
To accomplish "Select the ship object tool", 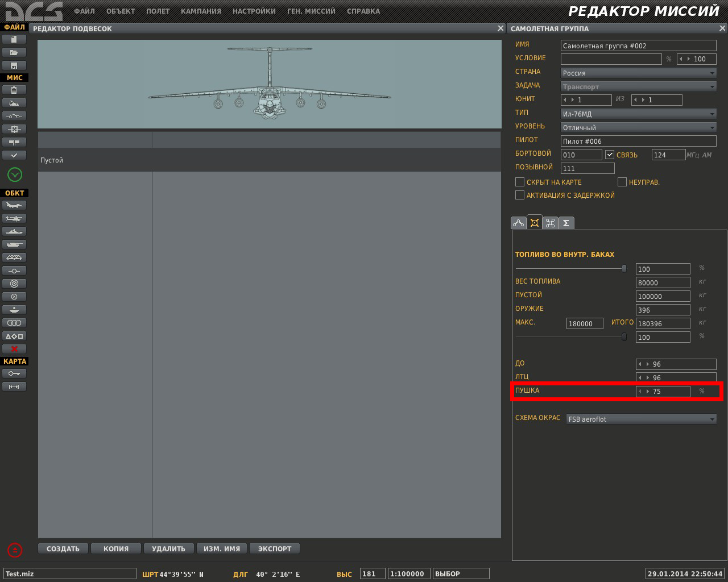I will click(14, 231).
